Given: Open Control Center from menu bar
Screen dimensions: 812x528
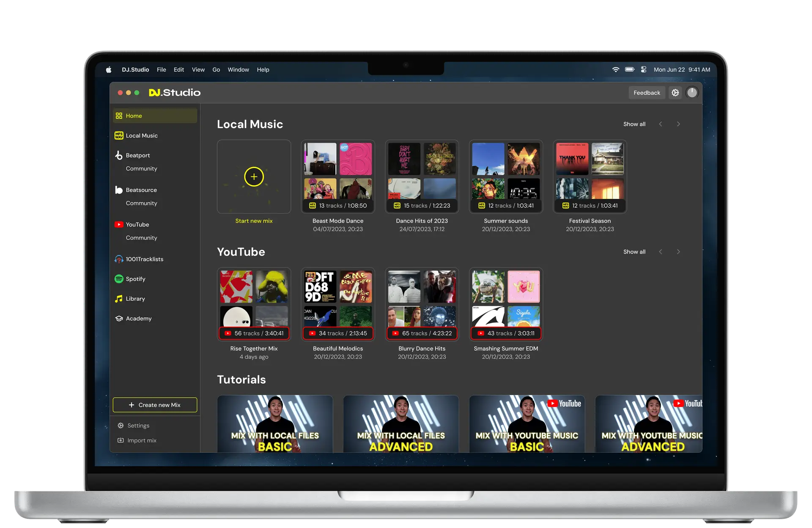Looking at the screenshot, I should (644, 70).
